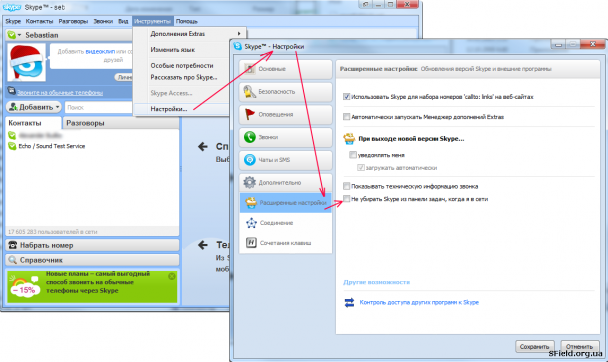Close the green advertisement banner
The image size is (608, 362).
click(x=172, y=276)
